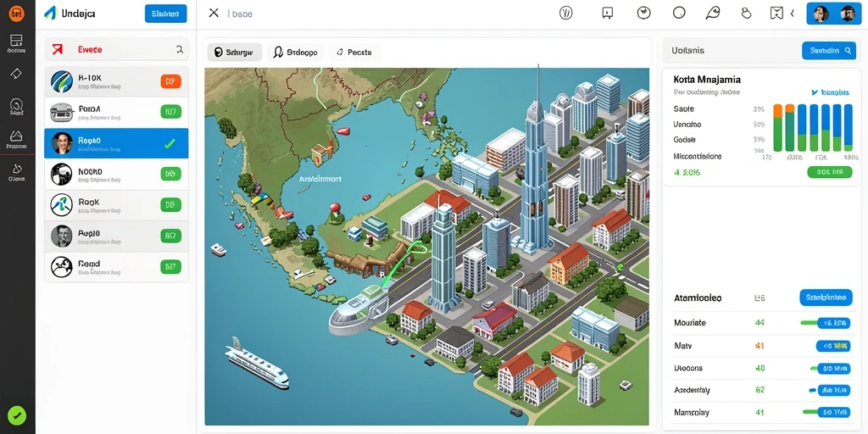868x434 pixels.
Task: Click the search magnifier in Ewece header
Action: click(x=180, y=49)
